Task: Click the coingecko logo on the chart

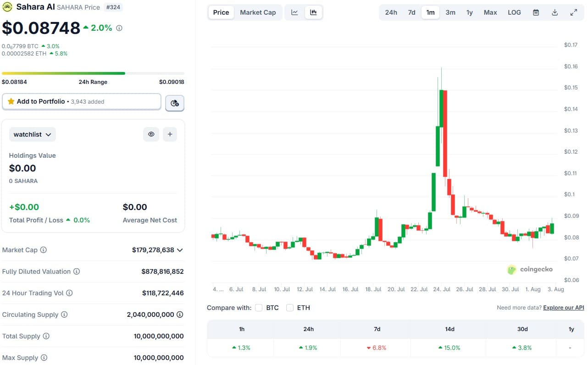Action: (x=530, y=269)
